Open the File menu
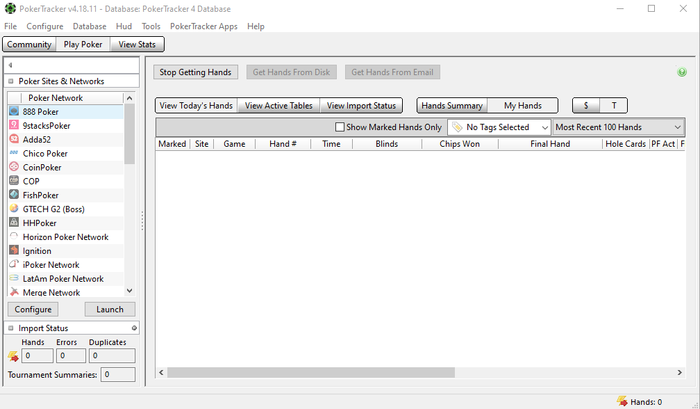Screen dimensions: 700x409 (10, 26)
